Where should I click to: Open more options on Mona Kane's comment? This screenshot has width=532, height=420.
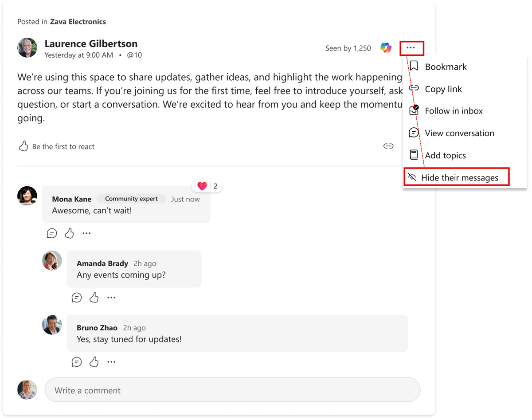(86, 232)
